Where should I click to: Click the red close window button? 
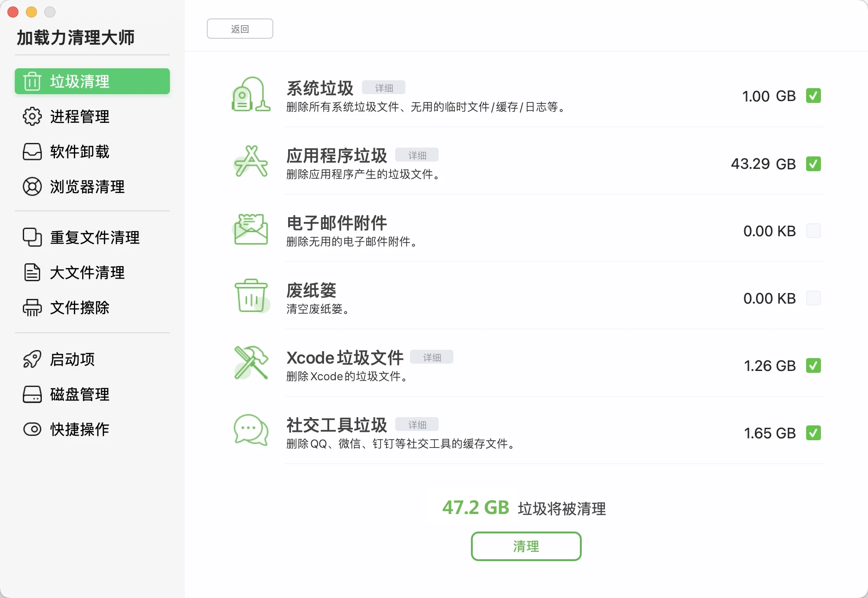click(13, 12)
